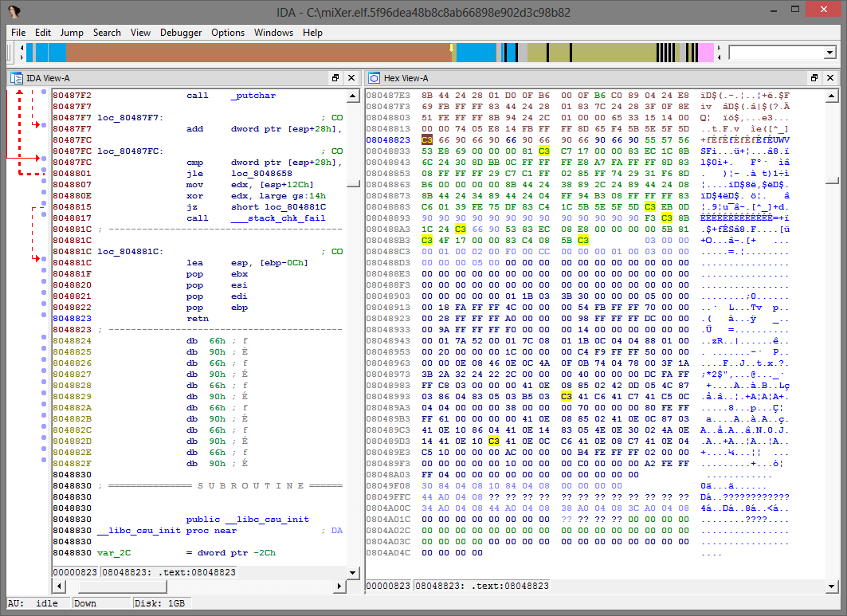Click the pink region in navigation band
The height and width of the screenshot is (616, 847).
pos(706,53)
